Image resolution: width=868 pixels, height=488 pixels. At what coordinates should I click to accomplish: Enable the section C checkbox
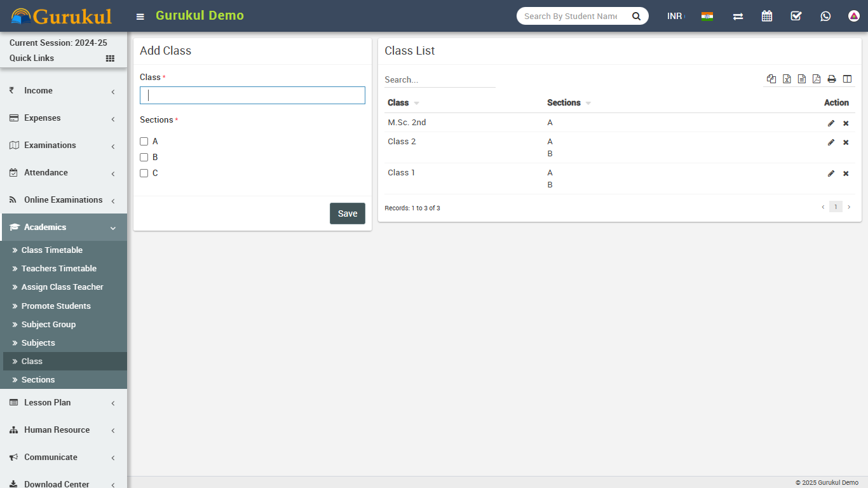tap(144, 173)
